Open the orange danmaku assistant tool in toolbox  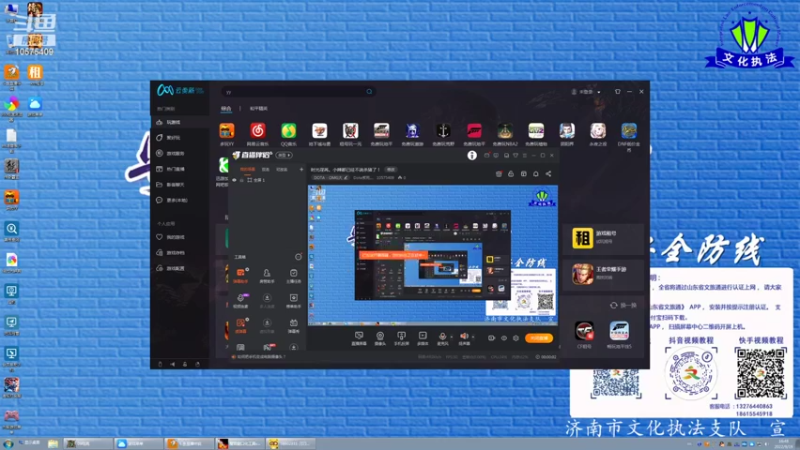(240, 276)
